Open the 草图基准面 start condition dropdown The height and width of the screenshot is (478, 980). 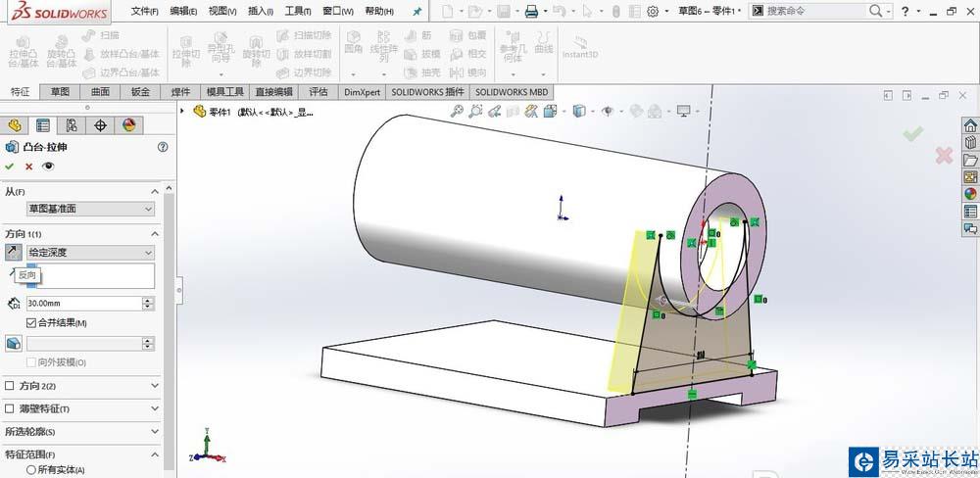point(90,209)
